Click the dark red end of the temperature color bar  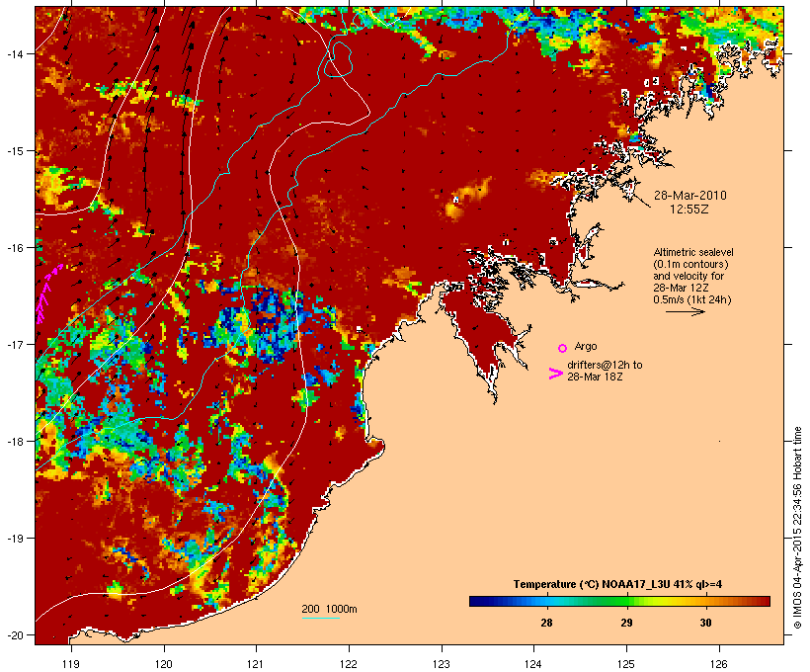[x=765, y=601]
